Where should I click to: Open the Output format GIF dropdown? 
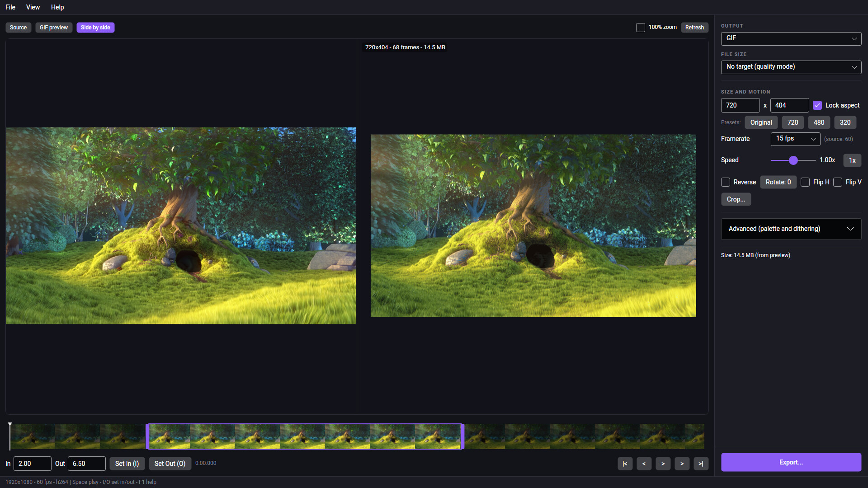tap(791, 38)
